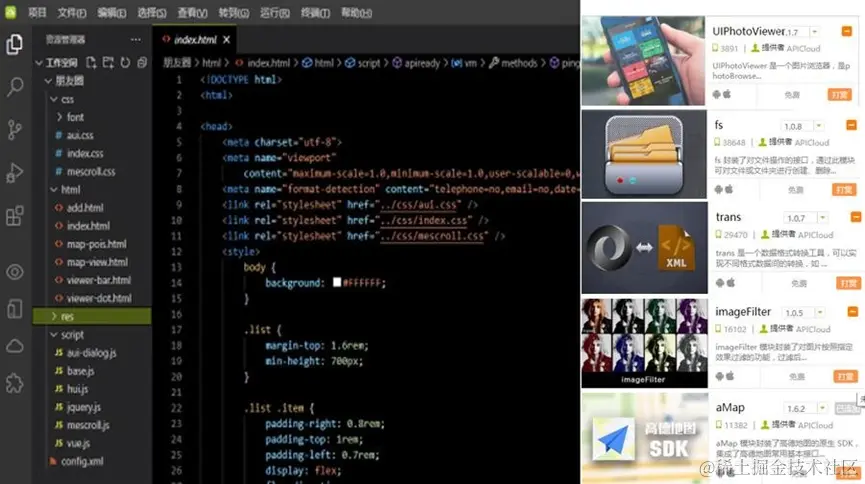Open the 查看(V) menu
This screenshot has width=865, height=484.
click(192, 13)
